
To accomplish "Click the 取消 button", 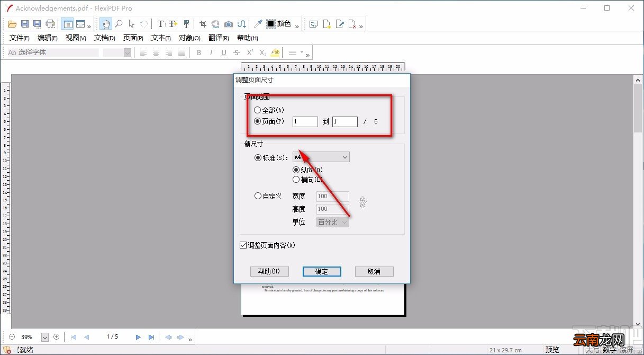I will (374, 271).
